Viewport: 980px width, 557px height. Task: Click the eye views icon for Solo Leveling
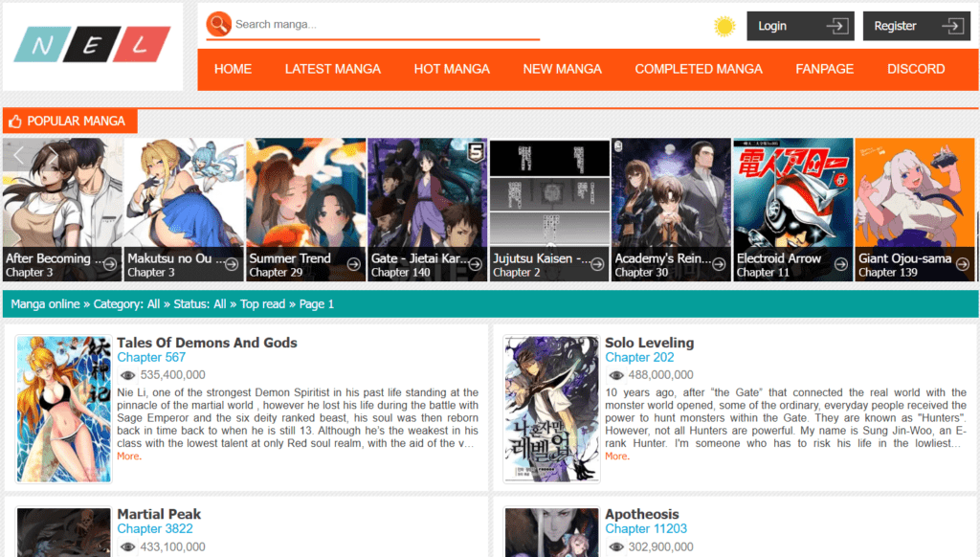[615, 375]
